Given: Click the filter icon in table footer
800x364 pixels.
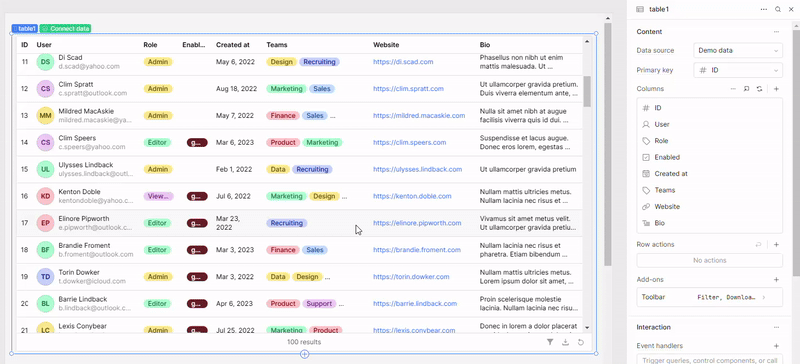Looking at the screenshot, I should pyautogui.click(x=550, y=342).
